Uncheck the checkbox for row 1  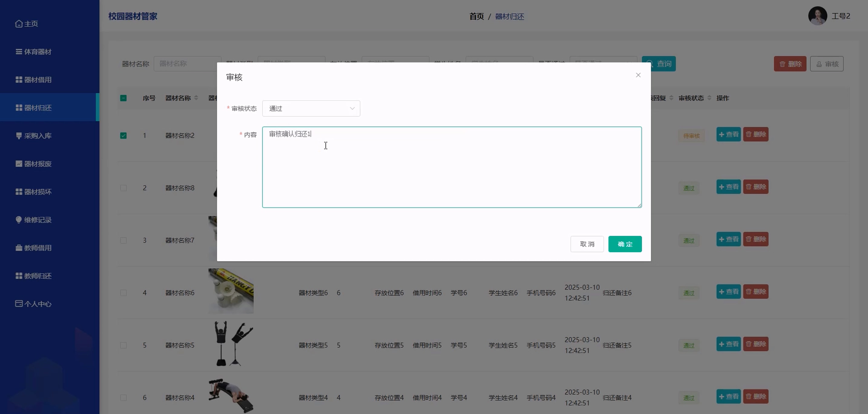coord(123,136)
